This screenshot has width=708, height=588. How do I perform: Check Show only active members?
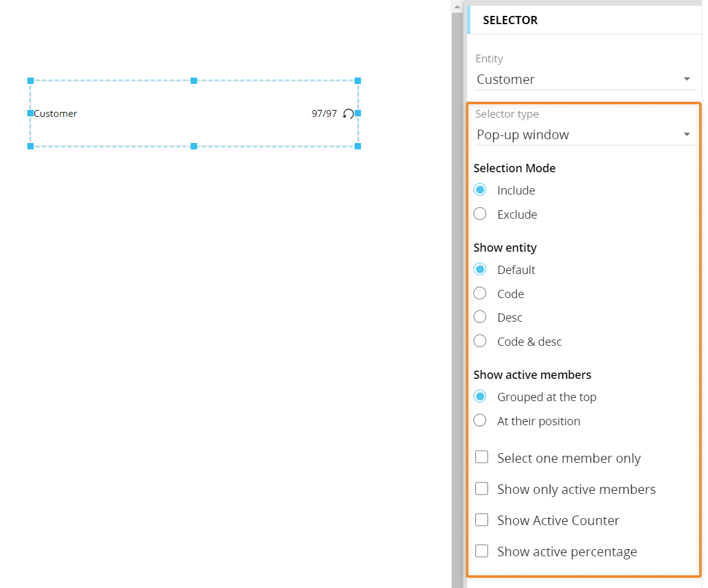click(482, 489)
